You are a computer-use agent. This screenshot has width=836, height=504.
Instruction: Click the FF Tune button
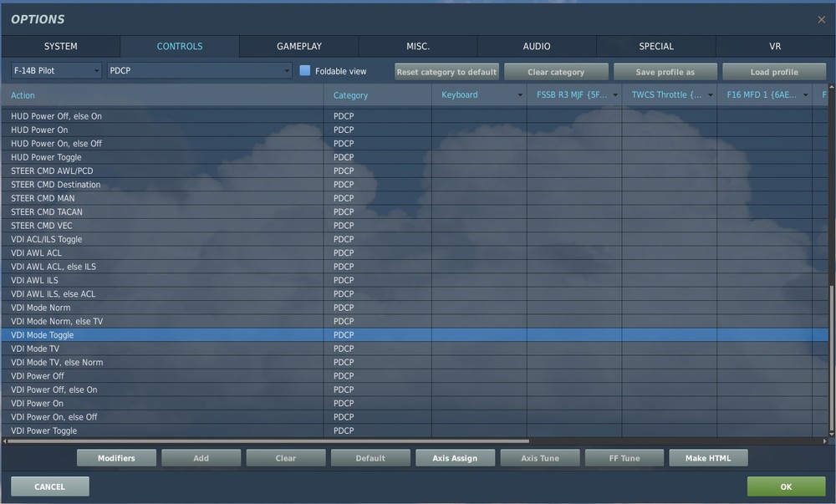point(624,458)
